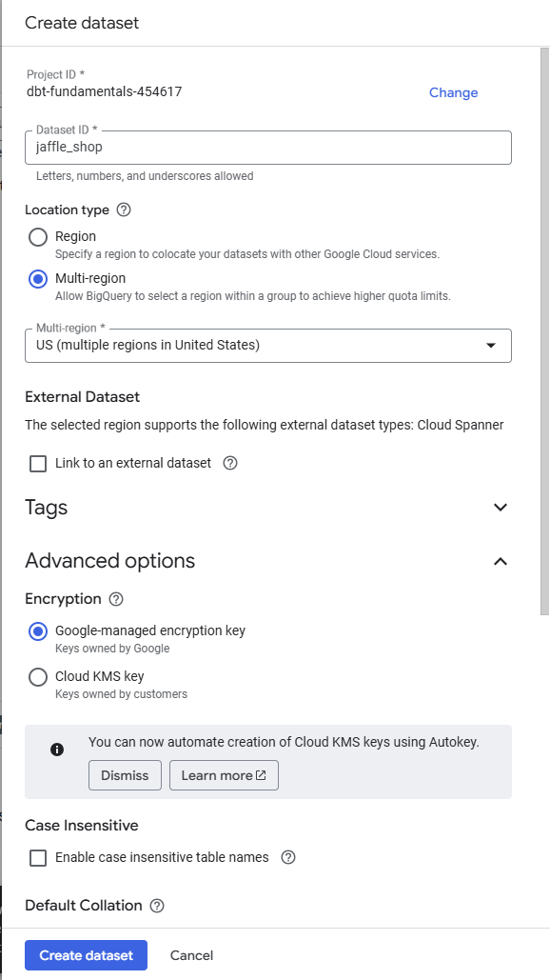This screenshot has height=980, width=550.
Task: Click help icon next to case insensitive table names
Action: point(287,857)
